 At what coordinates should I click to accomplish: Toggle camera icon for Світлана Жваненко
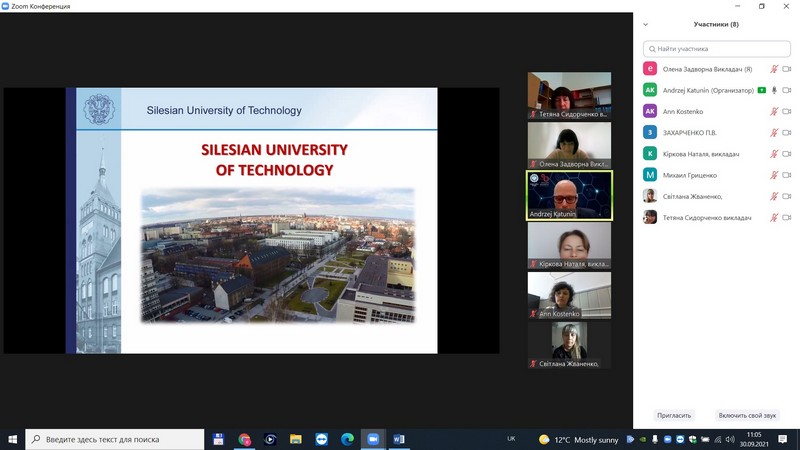(x=786, y=196)
